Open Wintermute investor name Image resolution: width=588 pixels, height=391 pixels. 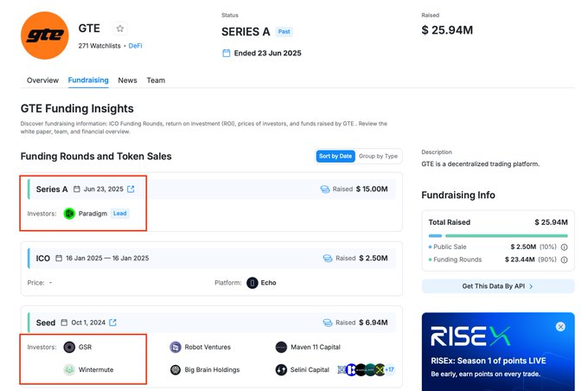click(96, 369)
